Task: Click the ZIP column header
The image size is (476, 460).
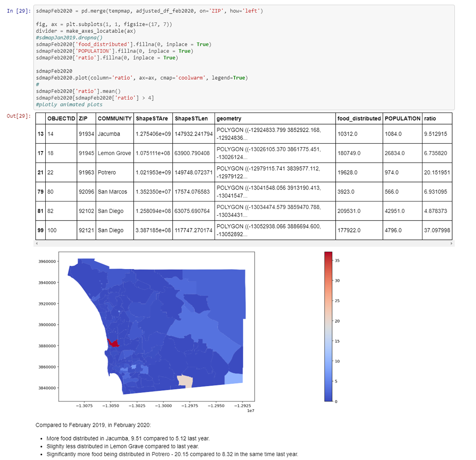Action: click(86, 118)
